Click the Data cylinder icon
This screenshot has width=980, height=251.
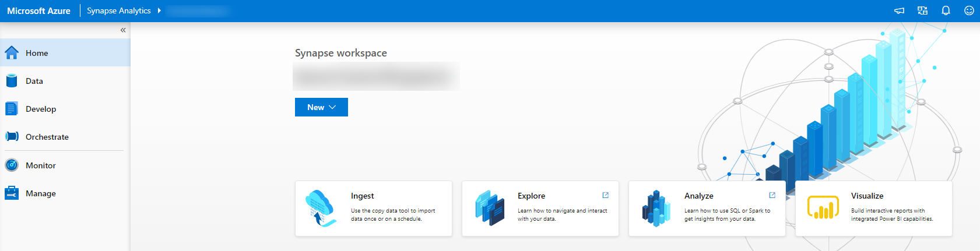12,81
